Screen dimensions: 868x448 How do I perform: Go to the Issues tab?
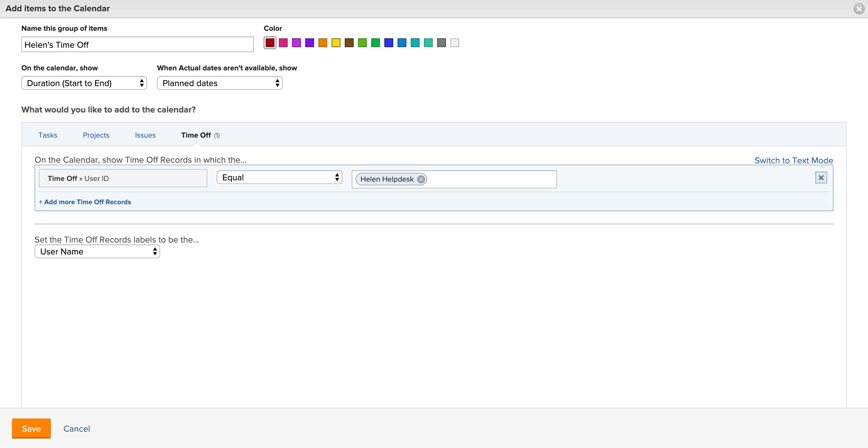click(145, 135)
